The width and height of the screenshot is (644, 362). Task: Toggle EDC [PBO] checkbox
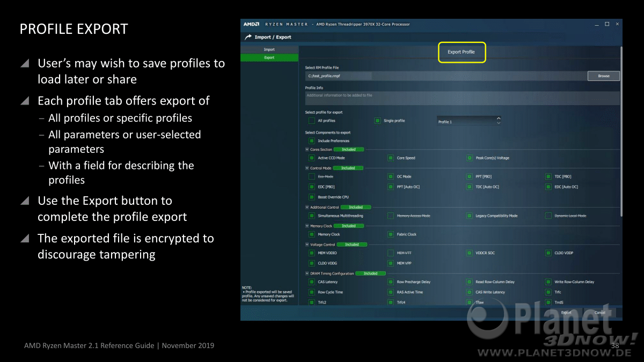[312, 187]
